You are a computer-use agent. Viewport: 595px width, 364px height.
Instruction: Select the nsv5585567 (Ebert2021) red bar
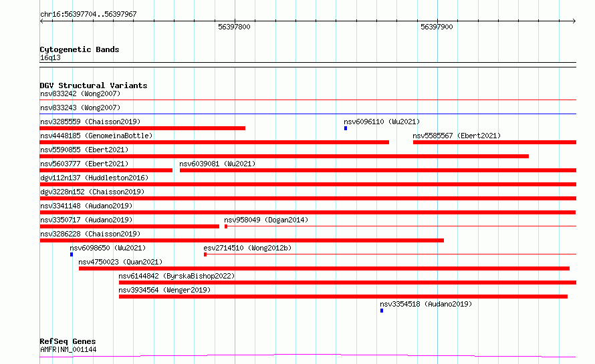point(495,142)
